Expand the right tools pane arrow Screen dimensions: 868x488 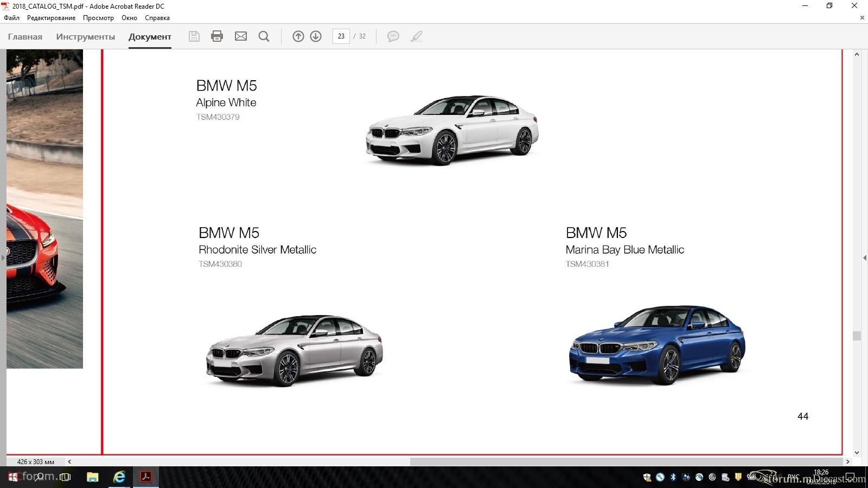(864, 258)
